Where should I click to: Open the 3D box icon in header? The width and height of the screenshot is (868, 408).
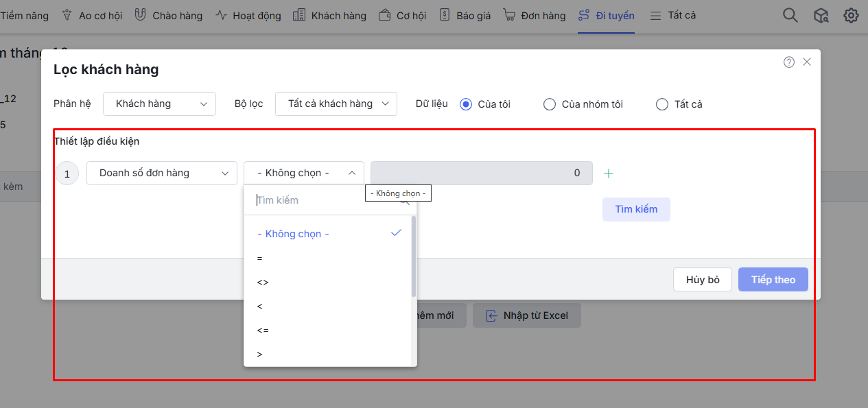pos(821,16)
